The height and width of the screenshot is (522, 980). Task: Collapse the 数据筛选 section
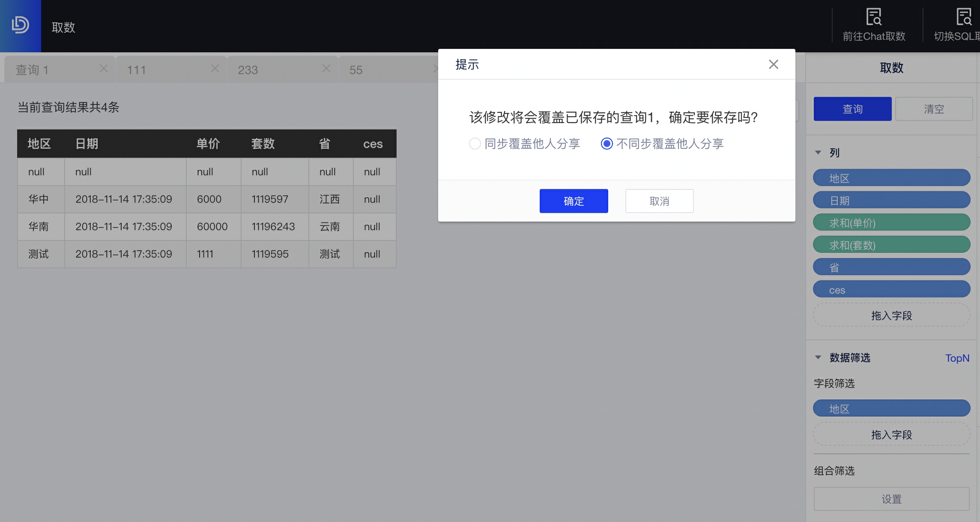(x=819, y=357)
